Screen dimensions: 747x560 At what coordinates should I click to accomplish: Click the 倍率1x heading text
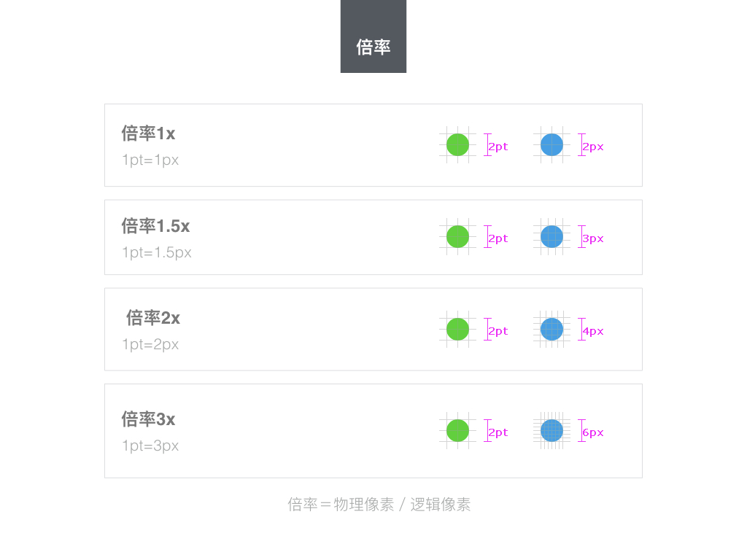[148, 134]
